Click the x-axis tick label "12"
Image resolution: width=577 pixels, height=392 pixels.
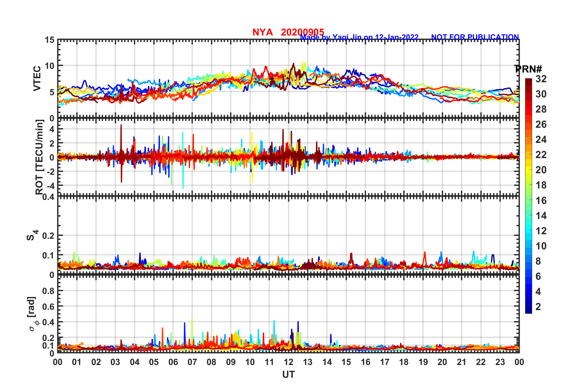click(288, 362)
